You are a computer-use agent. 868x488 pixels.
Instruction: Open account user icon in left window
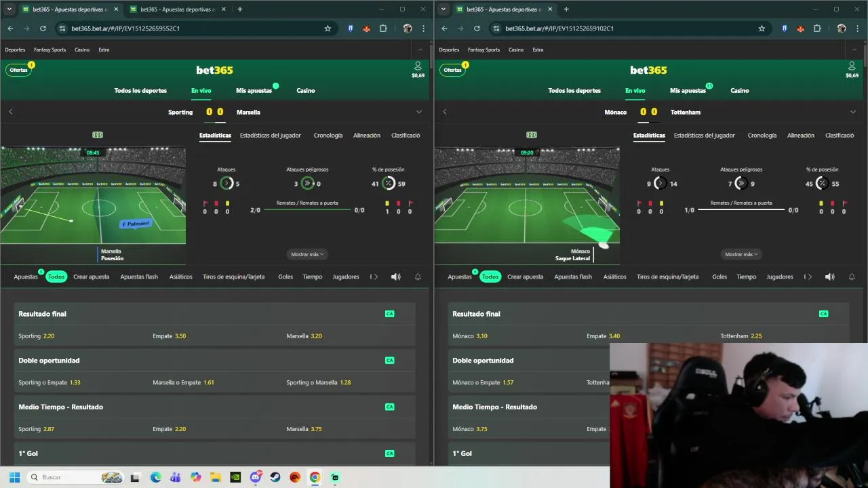coord(418,66)
